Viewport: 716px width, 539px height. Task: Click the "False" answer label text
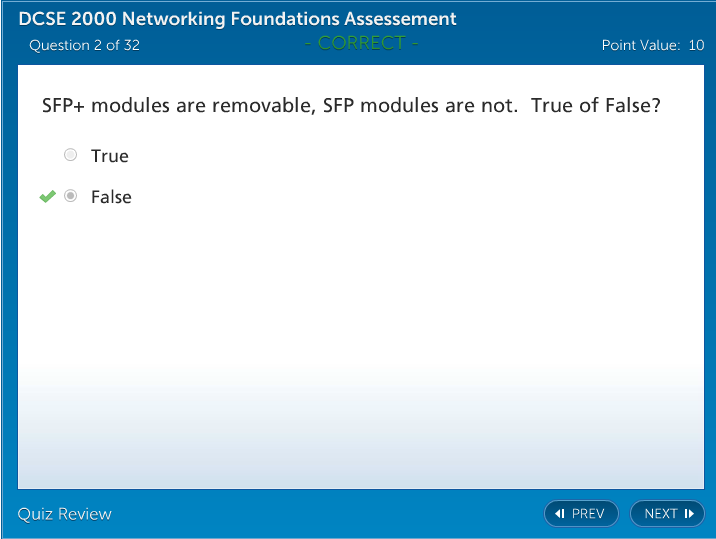(x=111, y=197)
